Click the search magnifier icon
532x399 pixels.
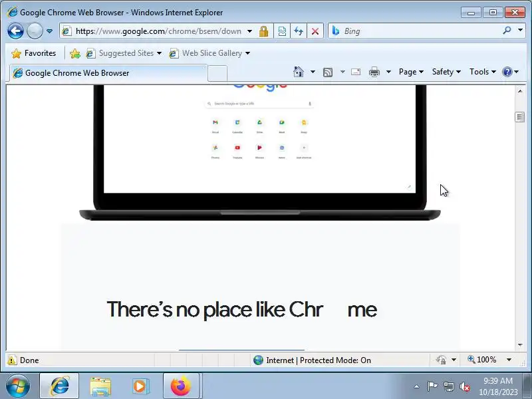pyautogui.click(x=507, y=31)
